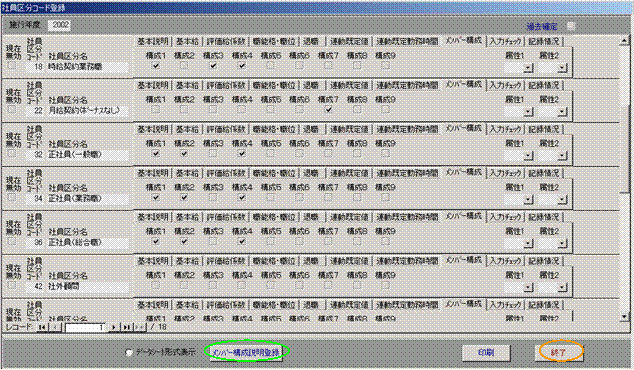Expand 属性1 dropdown for code 42
This screenshot has width=634, height=370.
pos(528,288)
